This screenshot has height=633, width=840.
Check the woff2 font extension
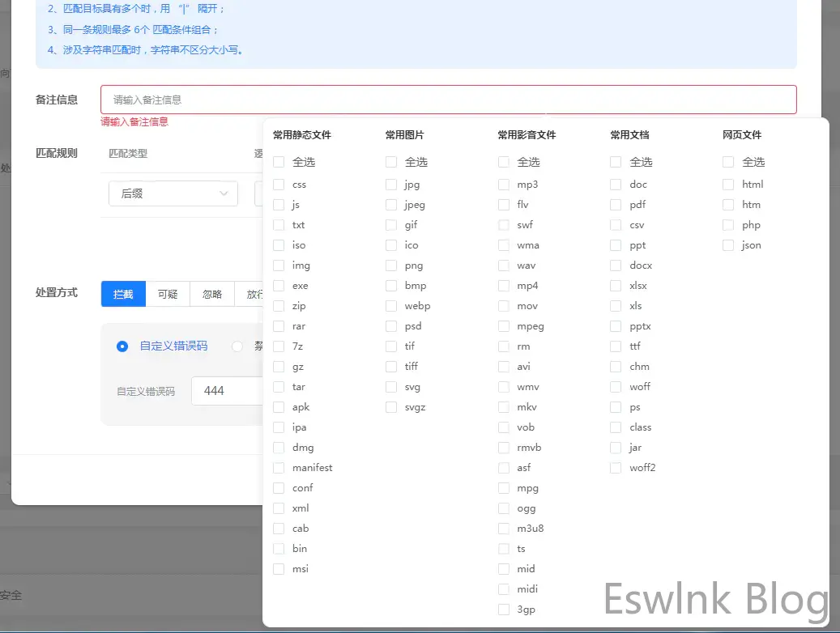[616, 468]
